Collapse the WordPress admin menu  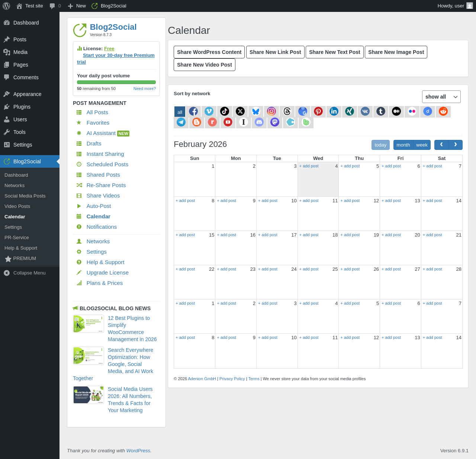29,273
